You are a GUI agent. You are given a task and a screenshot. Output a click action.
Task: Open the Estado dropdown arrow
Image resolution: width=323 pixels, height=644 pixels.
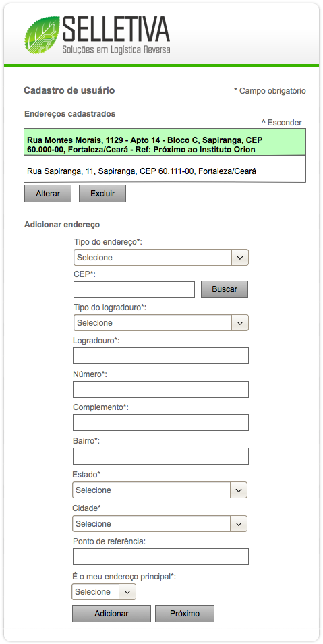[x=239, y=490]
